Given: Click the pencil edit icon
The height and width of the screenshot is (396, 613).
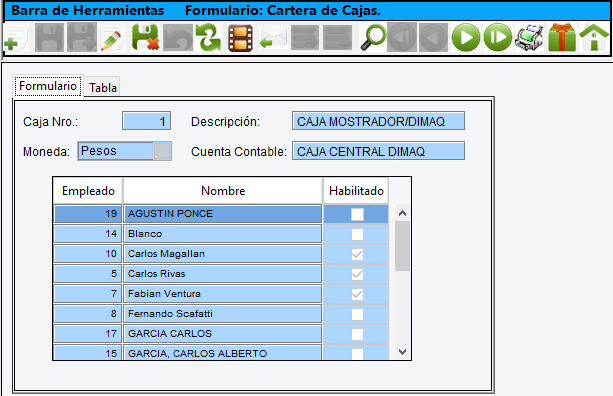Looking at the screenshot, I should (113, 38).
